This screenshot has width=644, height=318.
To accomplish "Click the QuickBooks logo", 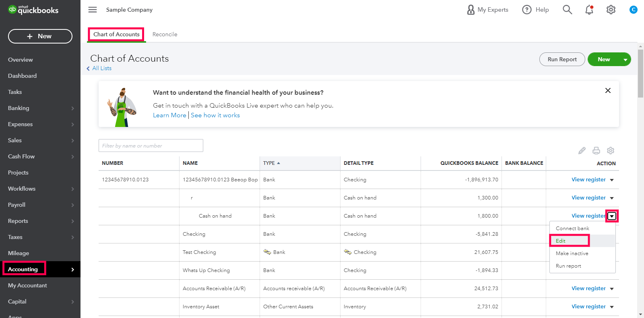I will pyautogui.click(x=33, y=10).
